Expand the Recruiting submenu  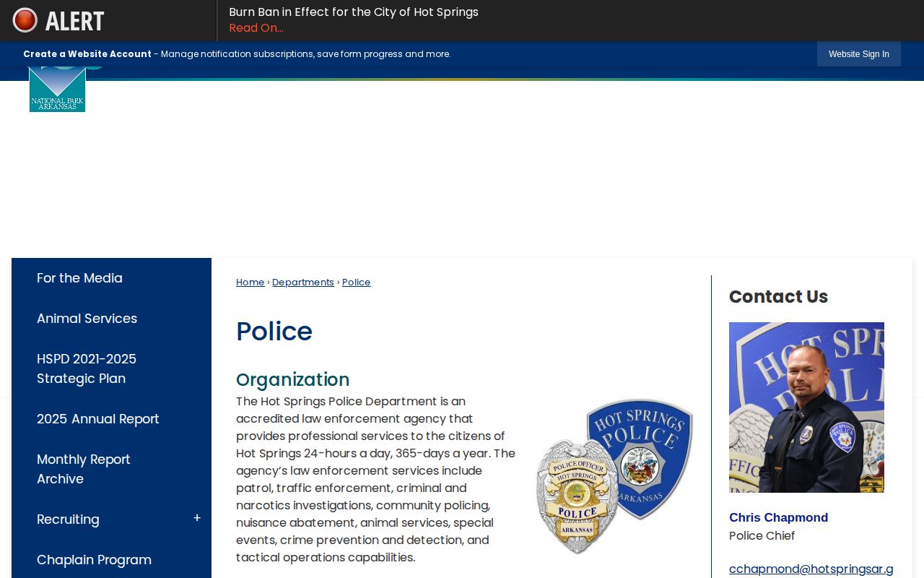(x=197, y=519)
